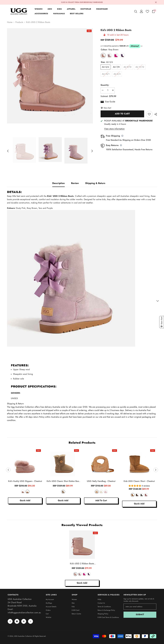This screenshot has height=644, width=164.
Task: Choose the Rosy Brown colour swatch
Action: click(x=103, y=56)
